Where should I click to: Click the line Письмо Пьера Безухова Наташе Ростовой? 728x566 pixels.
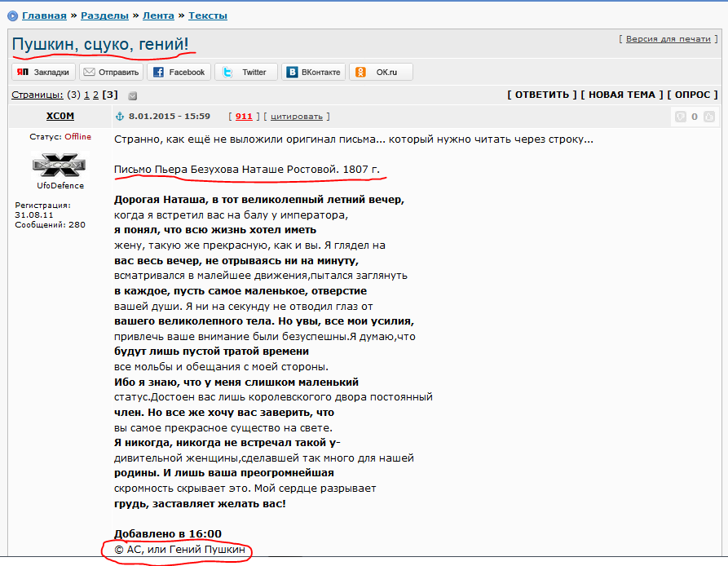click(247, 169)
